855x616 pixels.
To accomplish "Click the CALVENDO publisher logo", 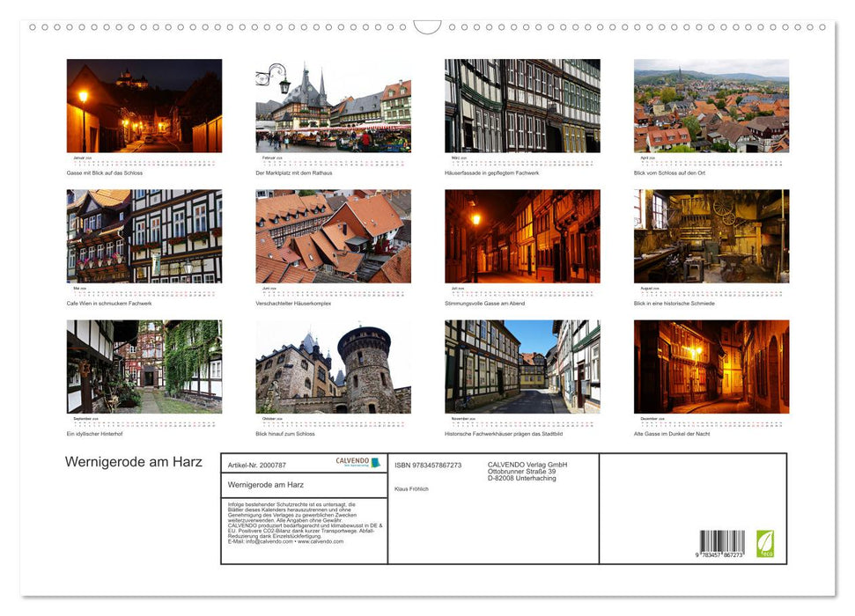I will coord(350,462).
